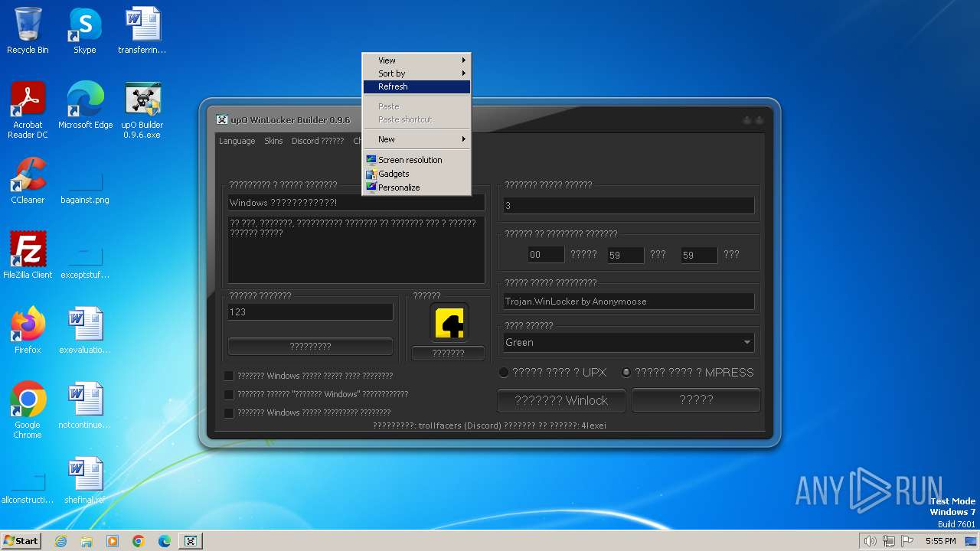Launch Windows Media Player from taskbar

pos(113,541)
